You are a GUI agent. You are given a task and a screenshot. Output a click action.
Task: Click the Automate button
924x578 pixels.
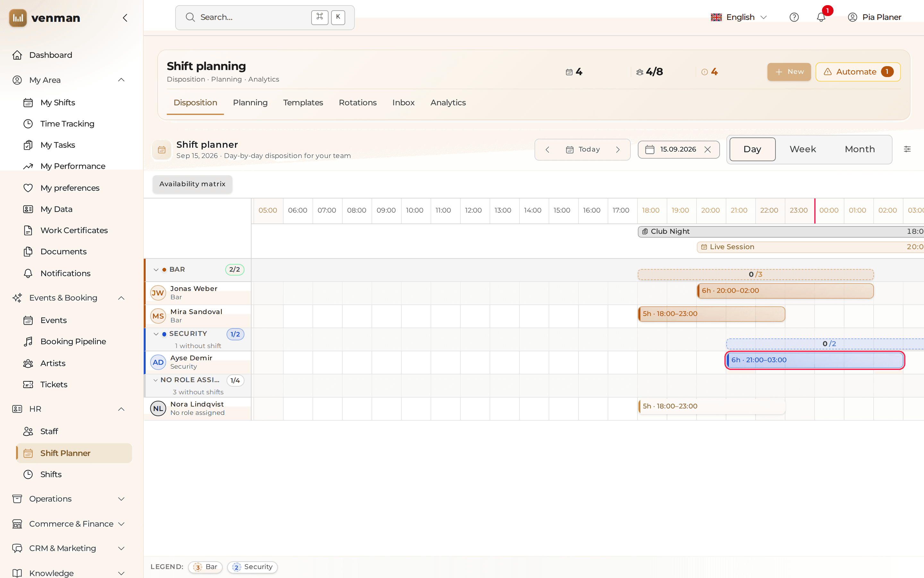(x=858, y=72)
